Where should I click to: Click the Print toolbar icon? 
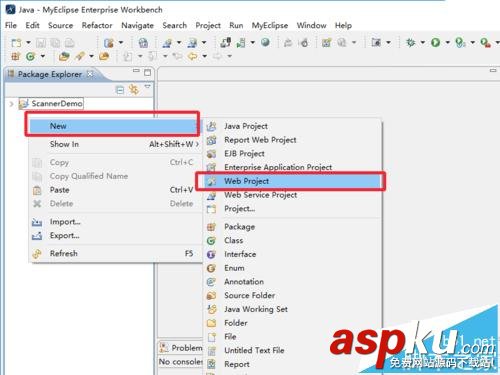69,43
